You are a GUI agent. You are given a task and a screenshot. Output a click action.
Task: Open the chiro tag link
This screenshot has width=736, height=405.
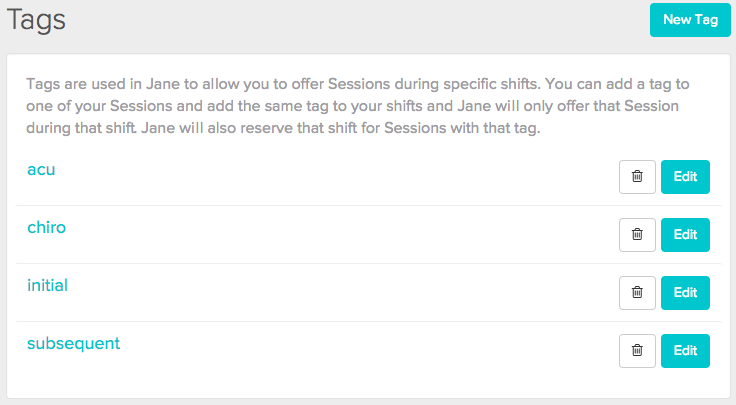coord(46,227)
